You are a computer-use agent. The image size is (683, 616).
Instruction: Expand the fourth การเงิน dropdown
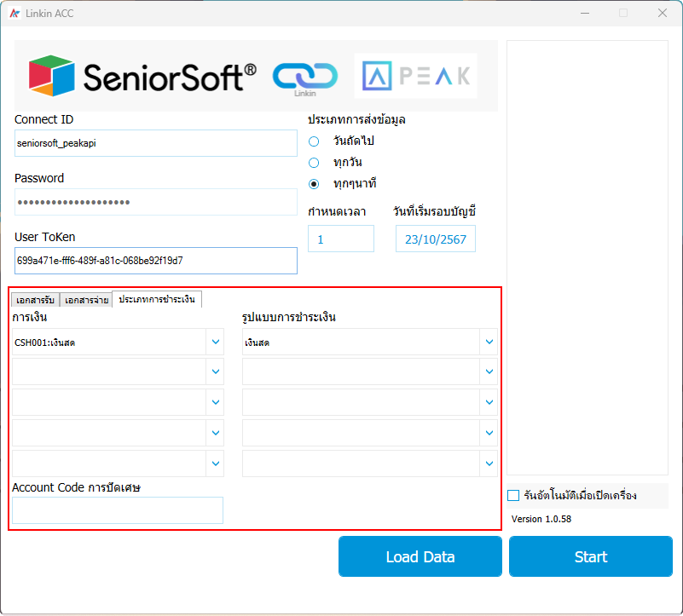[216, 433]
